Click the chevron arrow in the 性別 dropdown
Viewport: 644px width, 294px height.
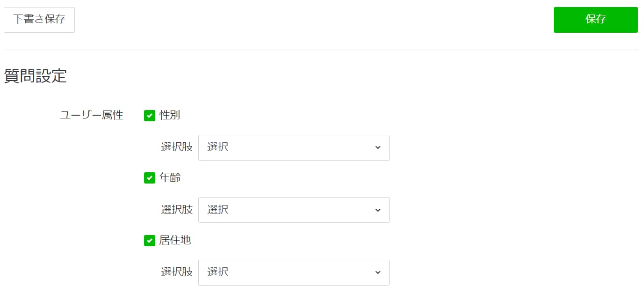pyautogui.click(x=378, y=147)
